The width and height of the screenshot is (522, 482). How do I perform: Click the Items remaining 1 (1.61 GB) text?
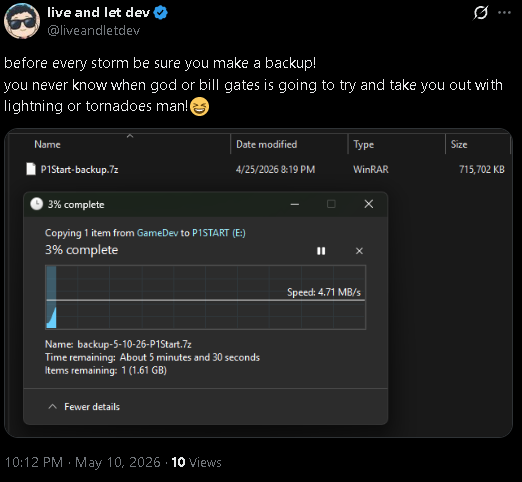[x=106, y=370]
